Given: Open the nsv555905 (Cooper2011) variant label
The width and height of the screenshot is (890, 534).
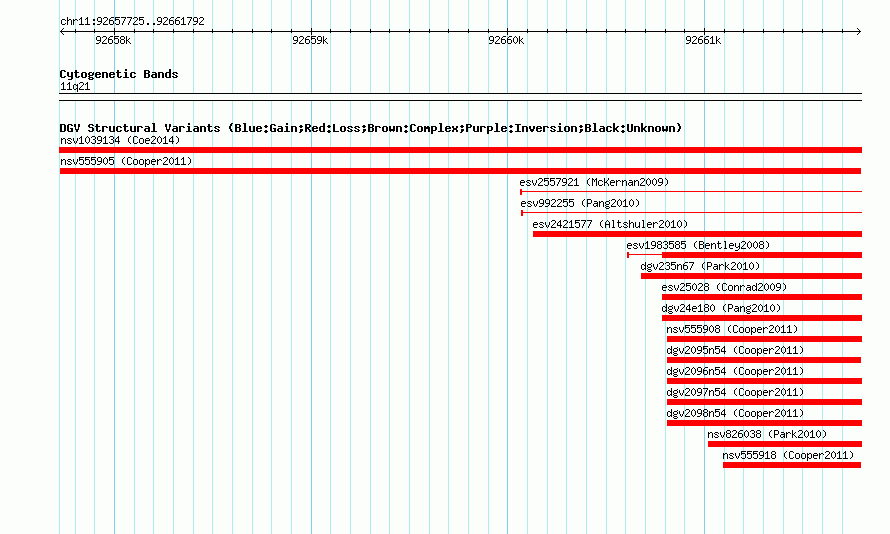Looking at the screenshot, I should click(x=126, y=161).
